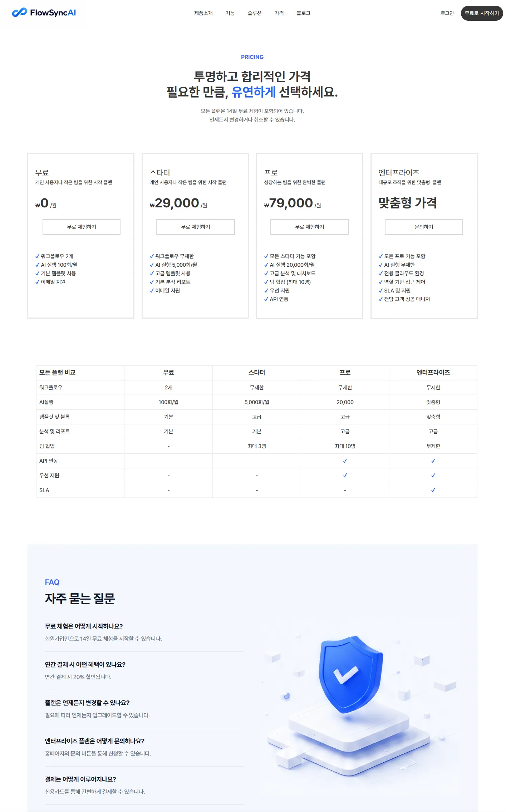Select 엔터프라이즈 column header in comparison table
506x812 pixels.
click(433, 373)
